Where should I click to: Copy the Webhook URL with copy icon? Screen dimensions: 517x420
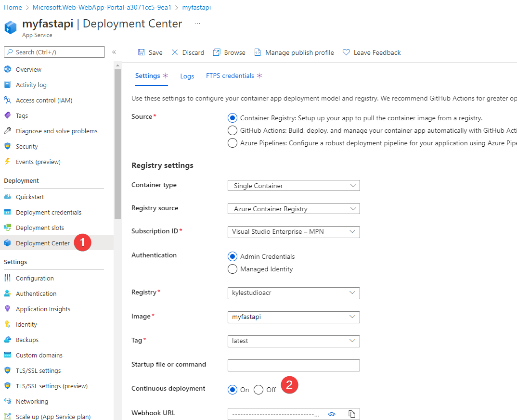(352, 414)
